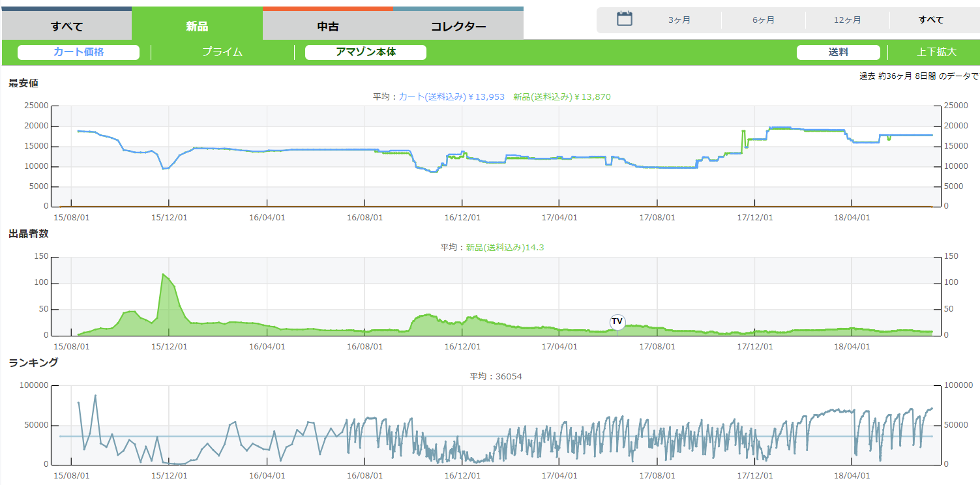
Task: Enable the プライム filter
Action: pyautogui.click(x=222, y=52)
